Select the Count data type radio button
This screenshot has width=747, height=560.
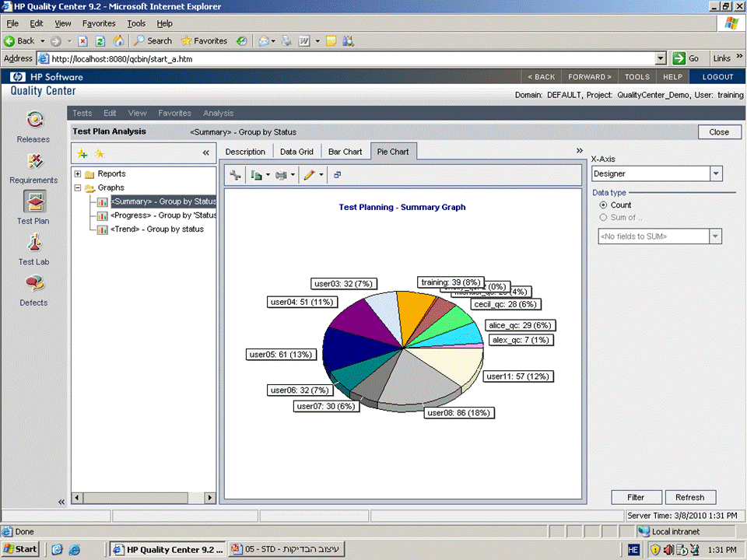(x=603, y=205)
